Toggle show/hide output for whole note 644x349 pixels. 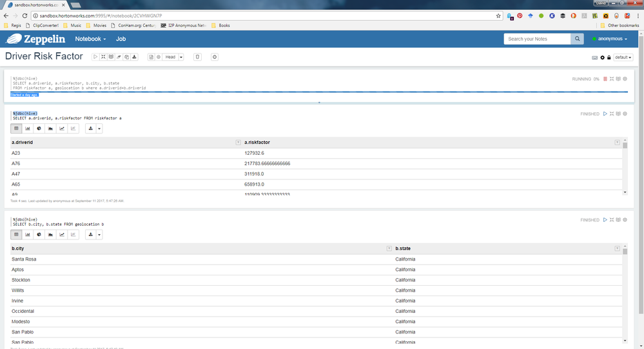(x=111, y=57)
